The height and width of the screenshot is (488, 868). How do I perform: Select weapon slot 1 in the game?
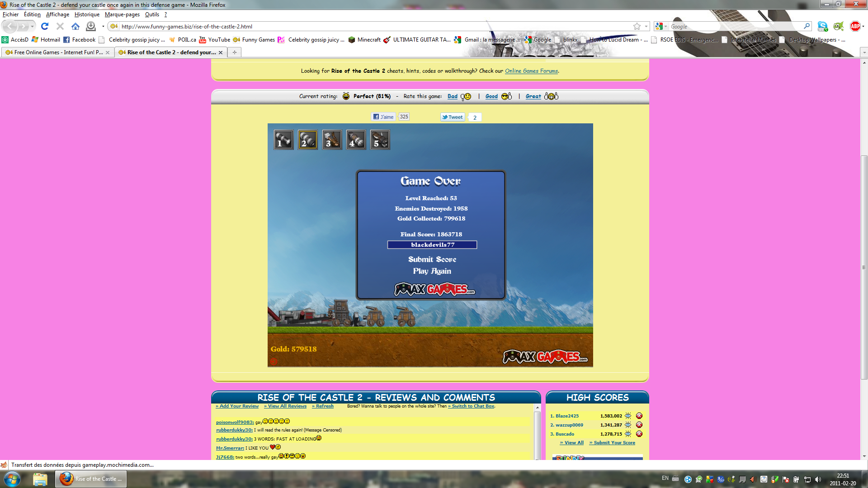click(x=283, y=140)
